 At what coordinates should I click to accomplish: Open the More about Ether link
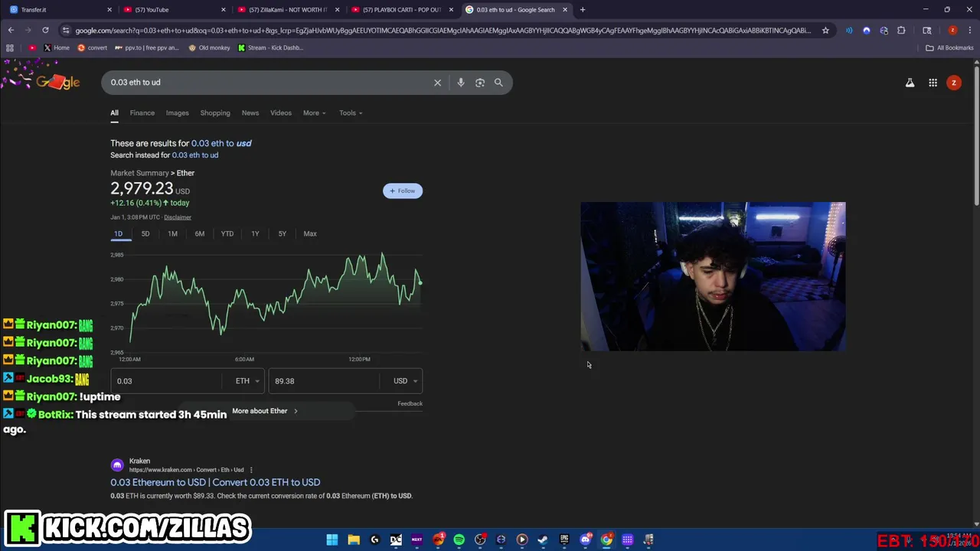[265, 411]
